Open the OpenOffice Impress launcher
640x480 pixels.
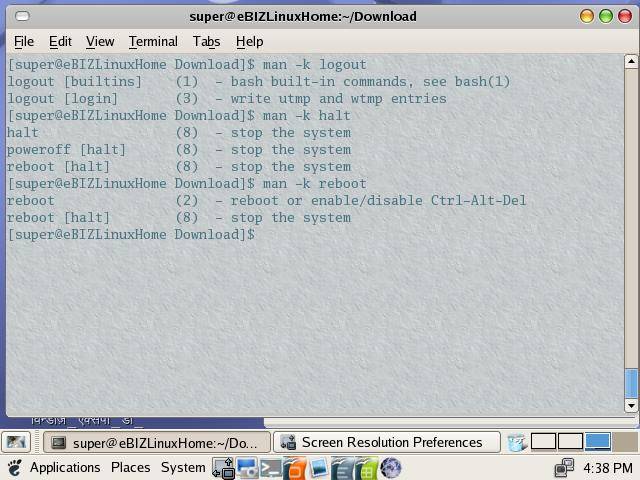click(293, 468)
